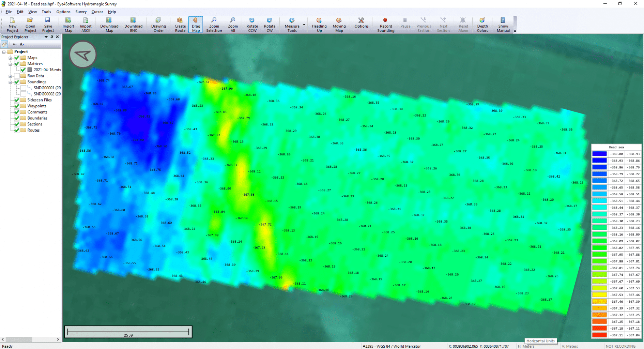Check the Raw Data checkbox
Image resolution: width=644 pixels, height=349 pixels.
pos(17,76)
